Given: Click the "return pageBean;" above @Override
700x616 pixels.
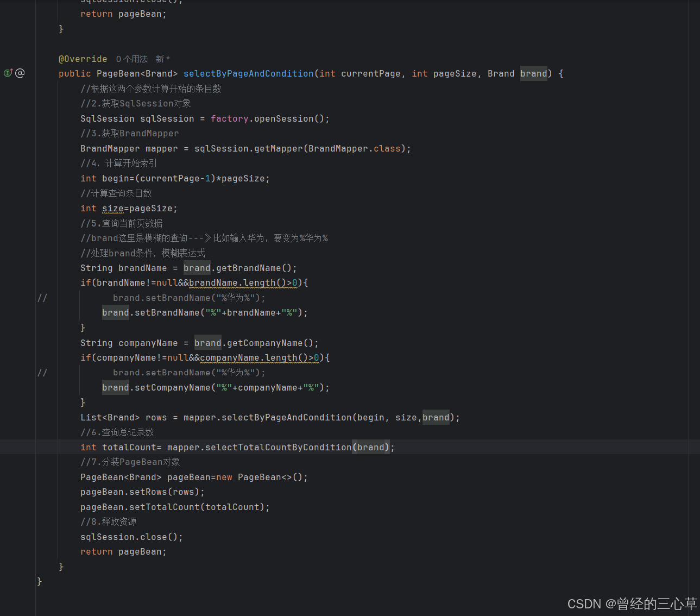Looking at the screenshot, I should point(124,14).
